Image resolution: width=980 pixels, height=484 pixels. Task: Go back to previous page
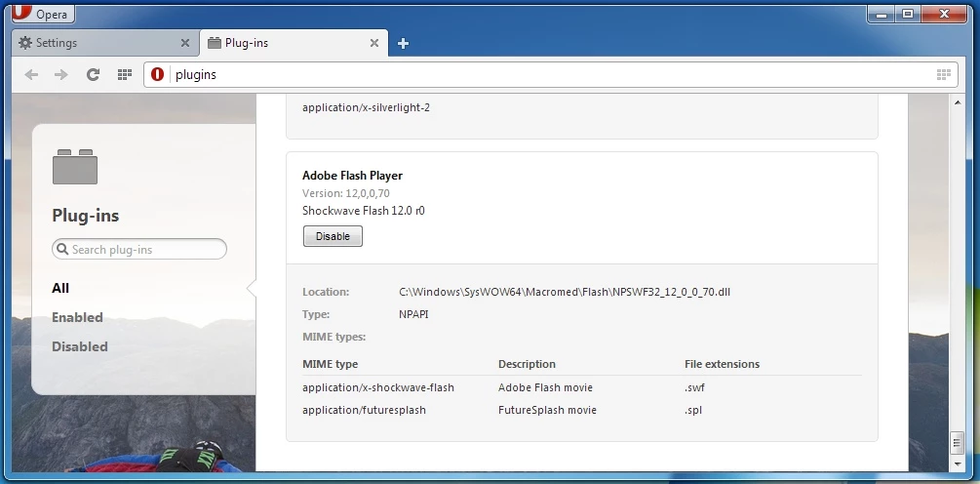point(31,75)
